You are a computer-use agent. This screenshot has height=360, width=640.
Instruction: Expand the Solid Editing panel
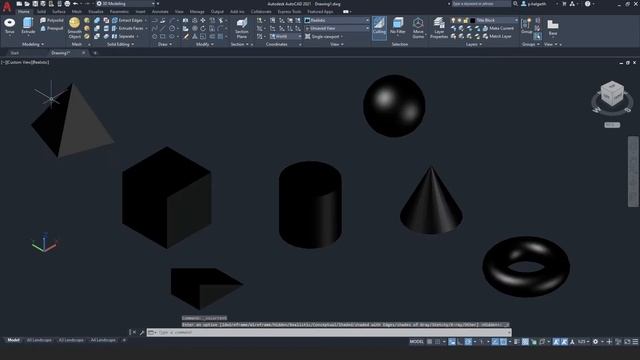[x=120, y=44]
